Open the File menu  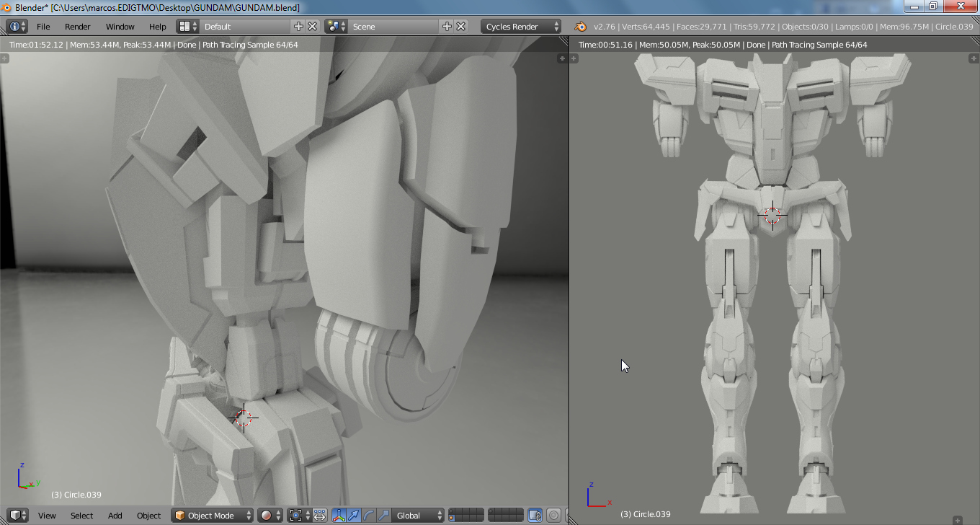(x=43, y=27)
